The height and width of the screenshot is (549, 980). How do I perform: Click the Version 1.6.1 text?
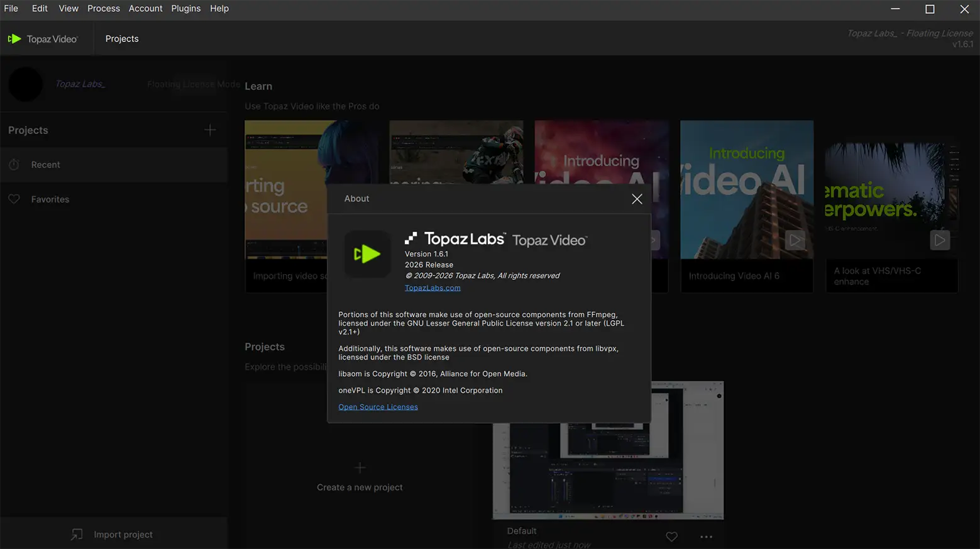click(x=426, y=254)
